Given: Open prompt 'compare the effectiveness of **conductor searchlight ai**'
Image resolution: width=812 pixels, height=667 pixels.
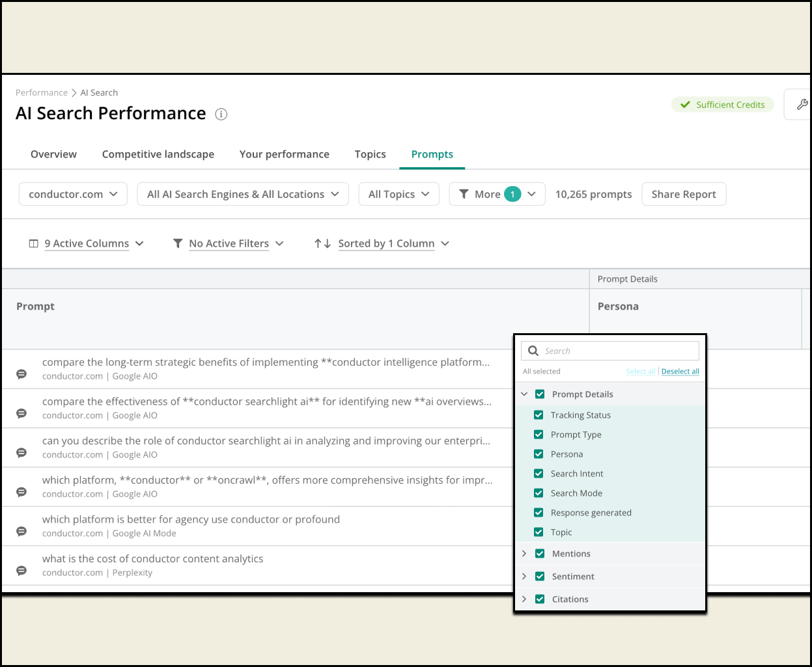Looking at the screenshot, I should (x=267, y=402).
